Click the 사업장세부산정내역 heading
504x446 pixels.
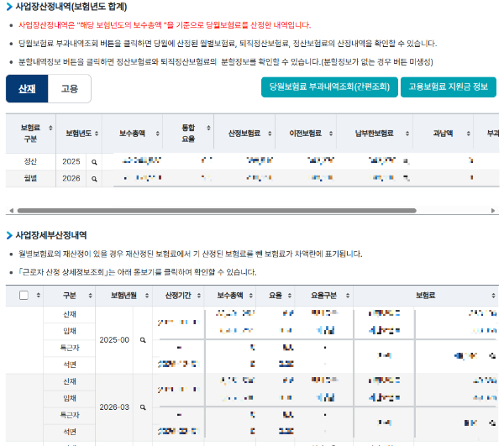coord(51,235)
